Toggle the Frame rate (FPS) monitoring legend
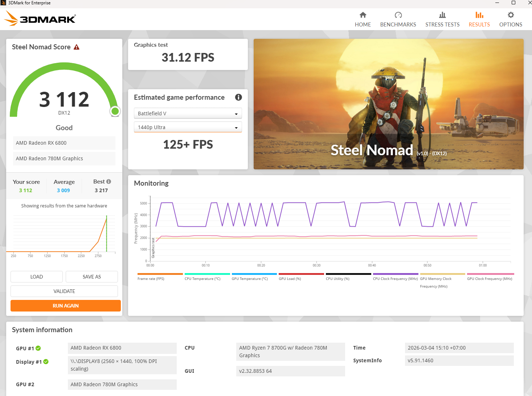The width and height of the screenshot is (532, 396). [x=160, y=274]
